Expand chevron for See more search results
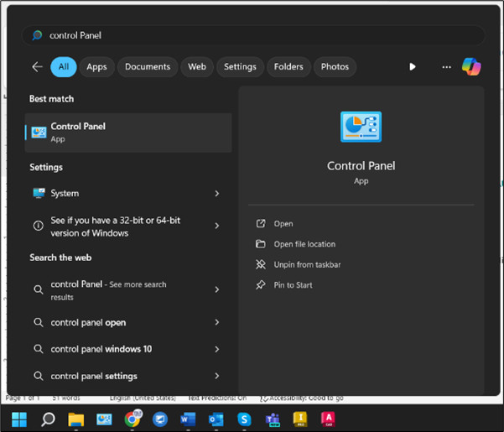This screenshot has width=504, height=432. tap(217, 289)
